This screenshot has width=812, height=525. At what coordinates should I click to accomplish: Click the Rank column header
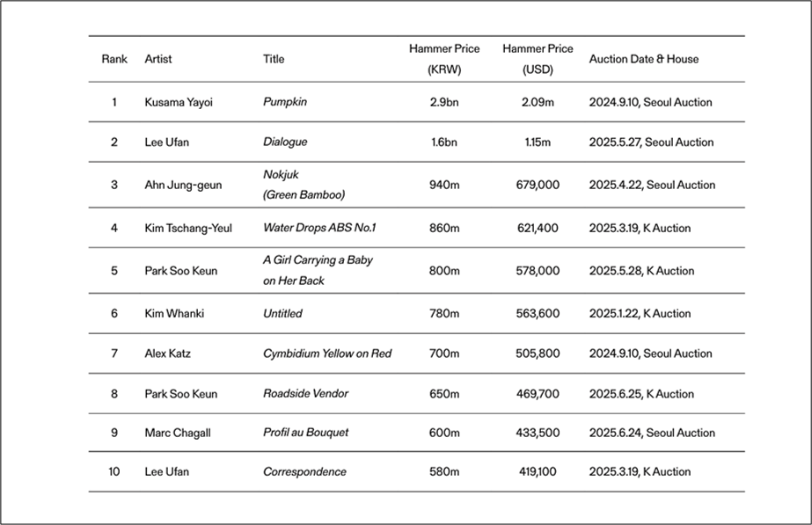(114, 60)
